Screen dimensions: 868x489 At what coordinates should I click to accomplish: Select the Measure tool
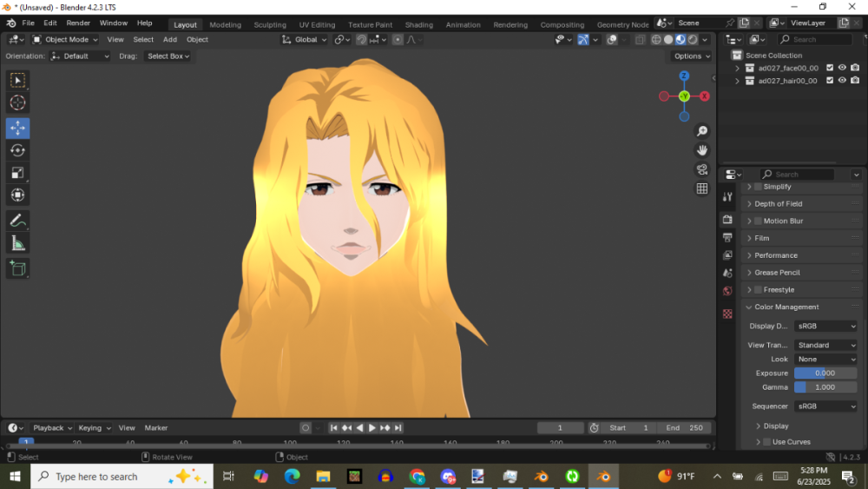point(17,243)
